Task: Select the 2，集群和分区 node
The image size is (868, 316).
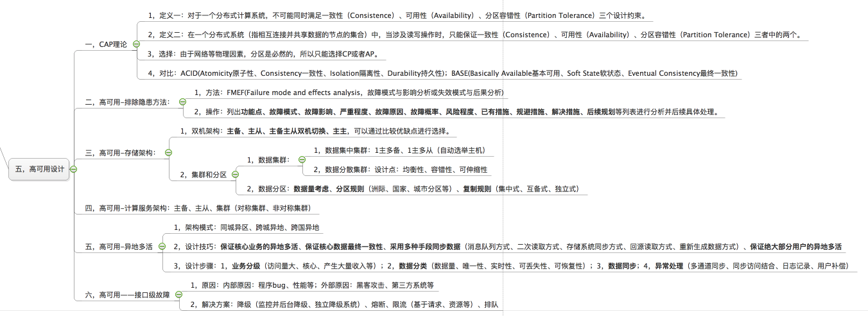Action: [x=204, y=175]
